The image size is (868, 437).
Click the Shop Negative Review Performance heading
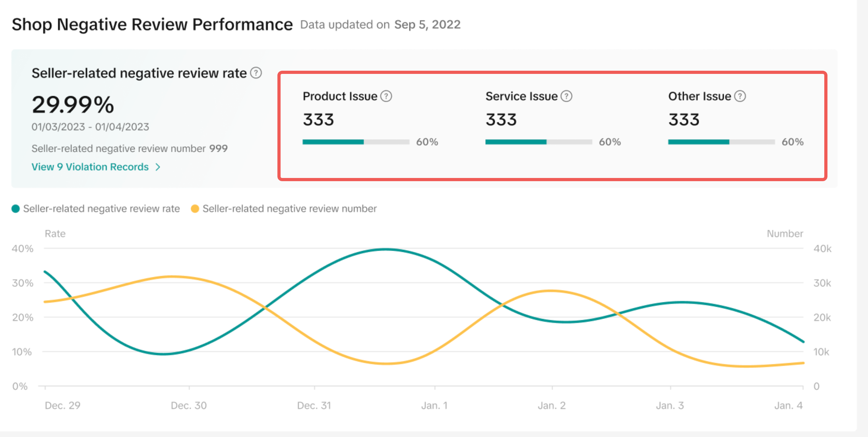tap(152, 25)
